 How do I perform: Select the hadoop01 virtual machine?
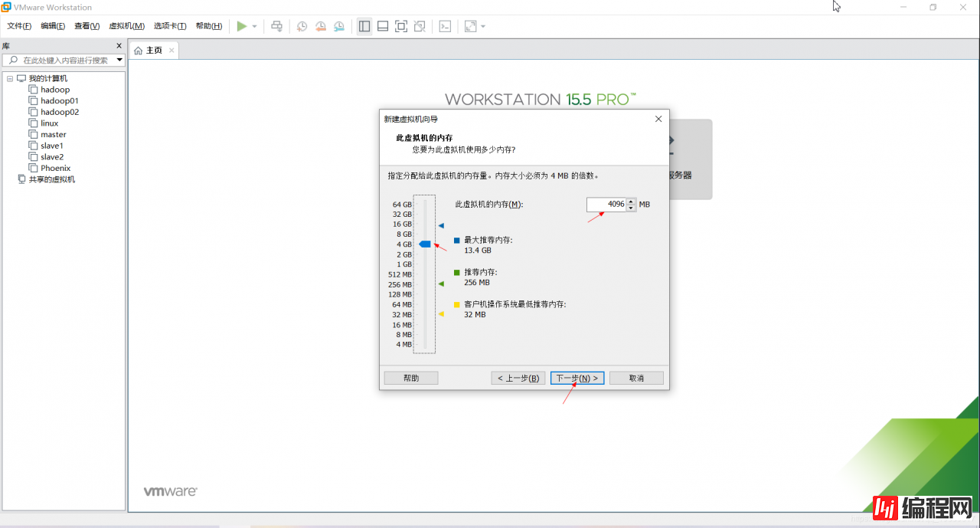(x=60, y=100)
